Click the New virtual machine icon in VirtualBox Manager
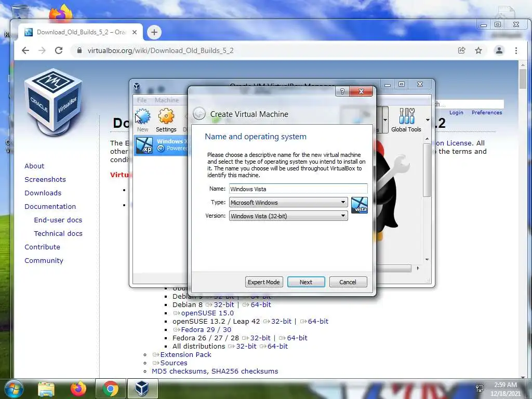The width and height of the screenshot is (532, 399). click(143, 120)
